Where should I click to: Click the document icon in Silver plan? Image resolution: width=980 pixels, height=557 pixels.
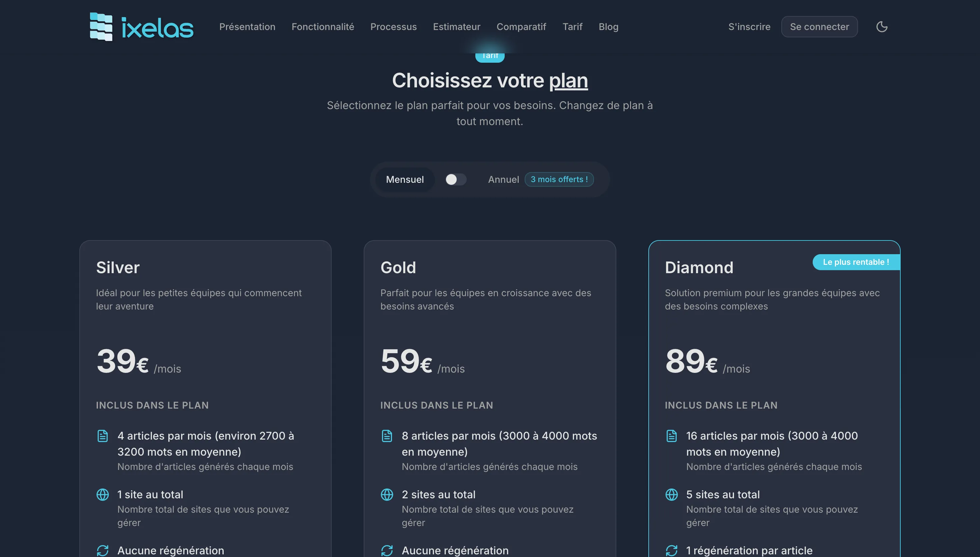(102, 436)
